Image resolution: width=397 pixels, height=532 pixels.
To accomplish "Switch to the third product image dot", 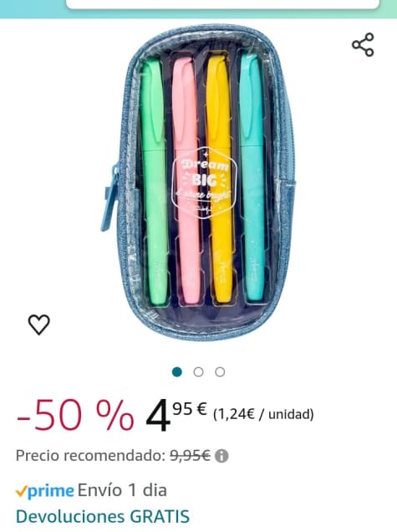I will click(220, 372).
